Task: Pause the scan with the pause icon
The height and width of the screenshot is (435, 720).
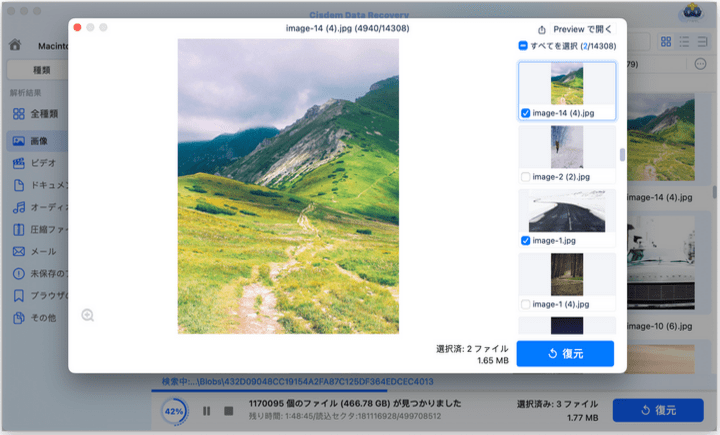Action: pos(206,410)
